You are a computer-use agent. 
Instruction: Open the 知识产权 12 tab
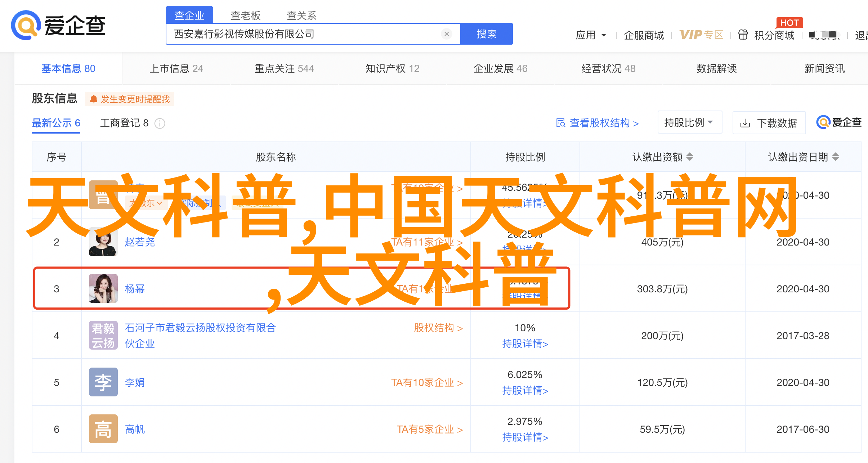pyautogui.click(x=392, y=68)
